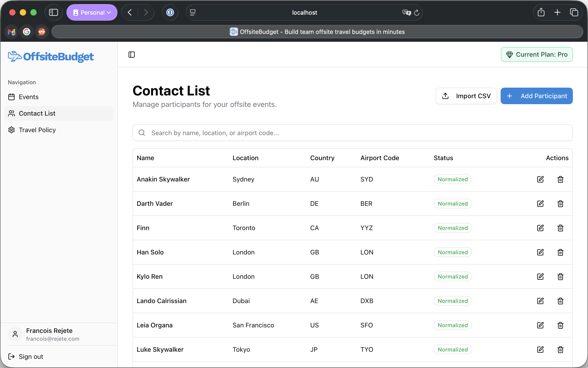588x368 pixels.
Task: Toggle the browser sidebar in the toolbar
Action: click(53, 12)
